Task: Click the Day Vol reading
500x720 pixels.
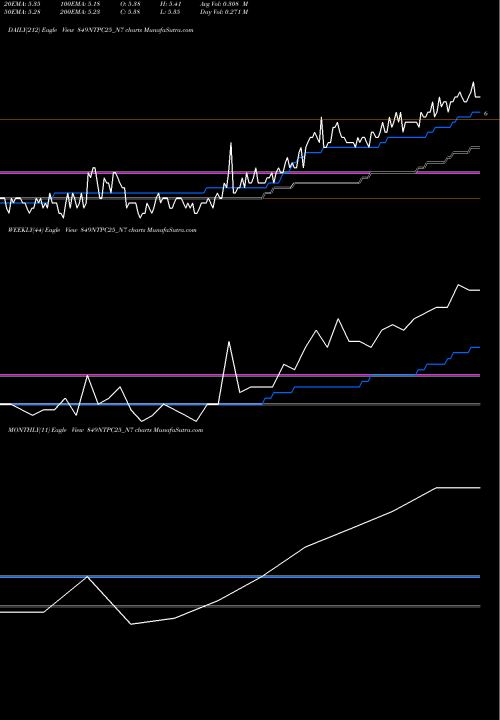Action: [x=224, y=12]
